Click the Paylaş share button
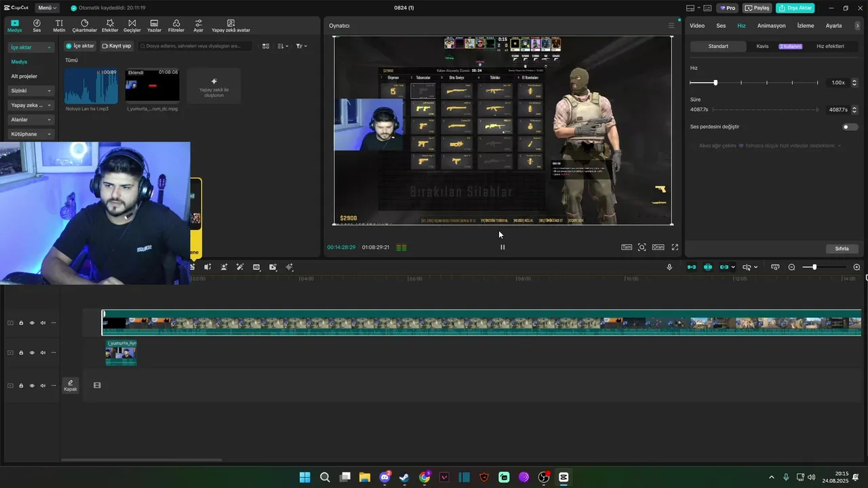The height and width of the screenshot is (488, 868). click(x=757, y=8)
